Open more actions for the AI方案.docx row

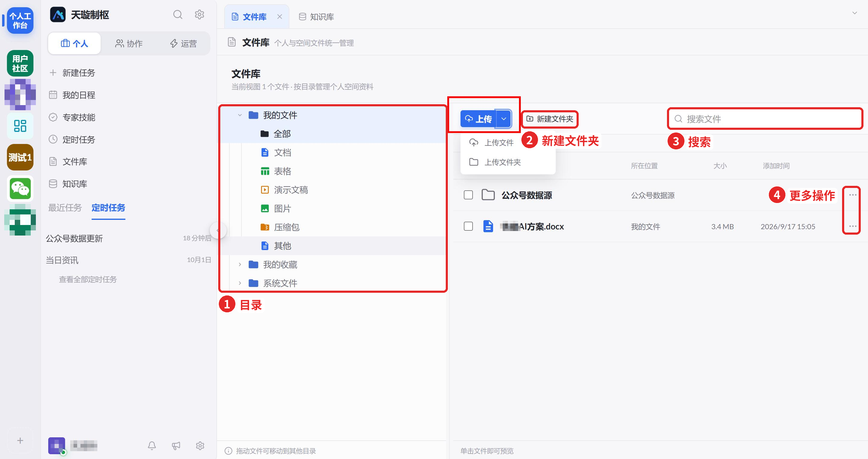[x=853, y=226]
